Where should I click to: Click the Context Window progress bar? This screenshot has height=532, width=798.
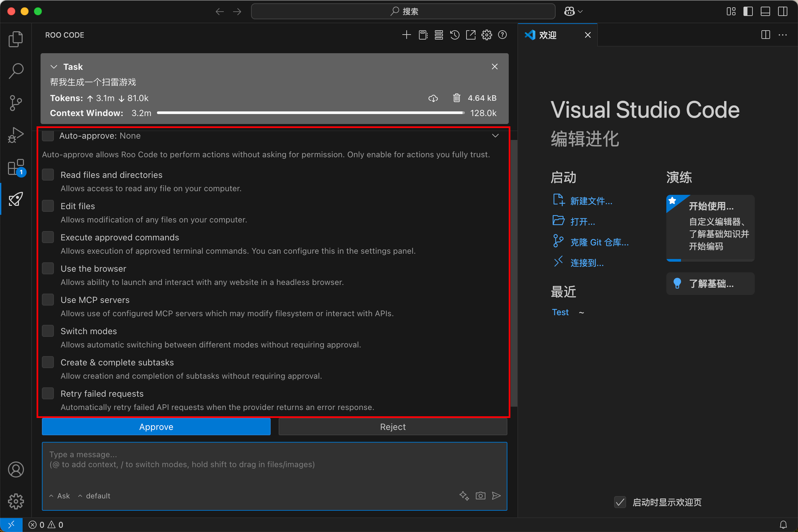point(311,113)
